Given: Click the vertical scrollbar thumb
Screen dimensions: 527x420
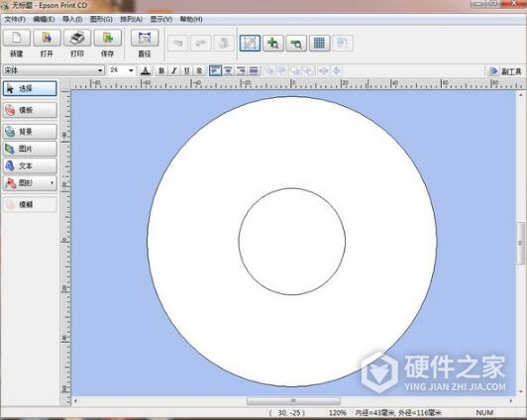Looking at the screenshot, I should click(x=521, y=243).
